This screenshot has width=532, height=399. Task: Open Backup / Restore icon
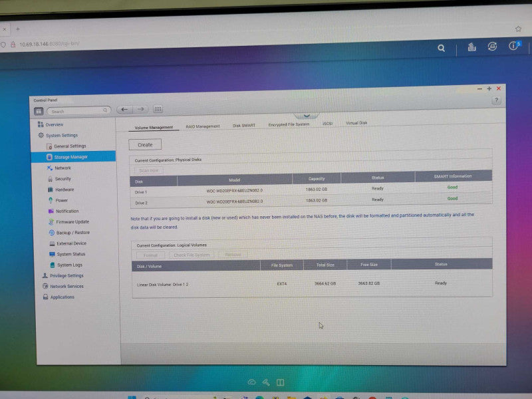coord(52,233)
